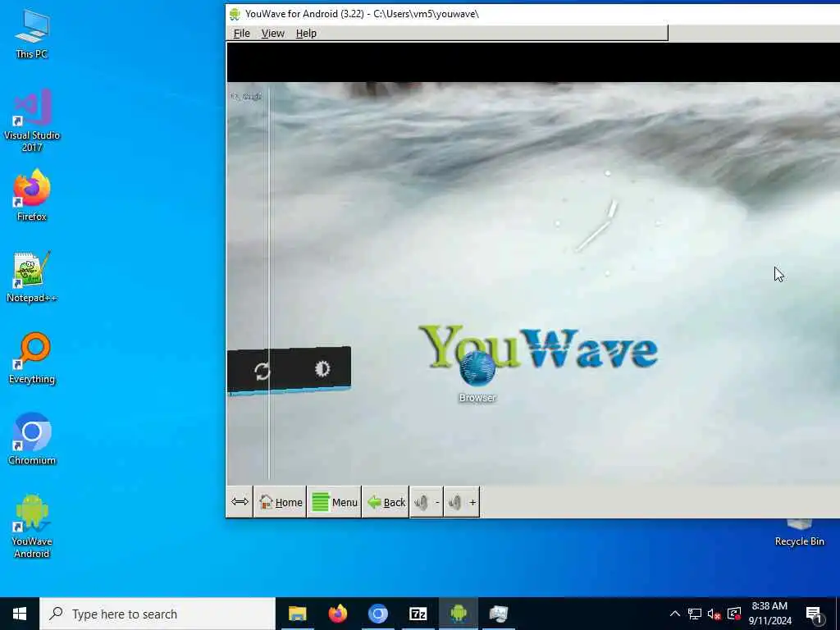Open the Windows Start menu
This screenshot has width=840, height=630.
point(20,614)
